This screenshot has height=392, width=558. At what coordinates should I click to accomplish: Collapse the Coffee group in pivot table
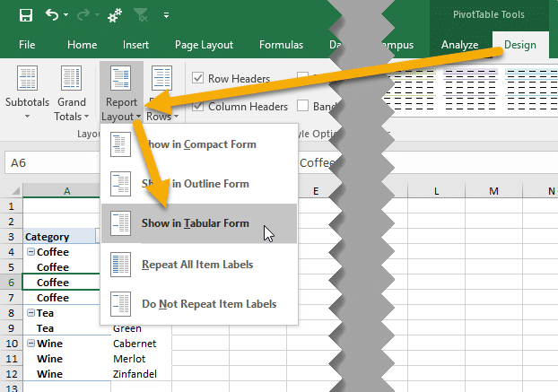tap(31, 252)
